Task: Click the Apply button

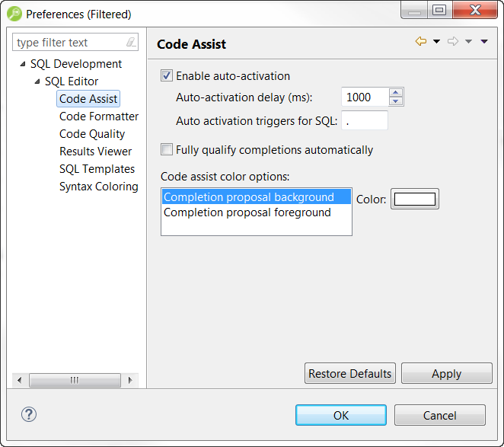Action: [x=446, y=374]
